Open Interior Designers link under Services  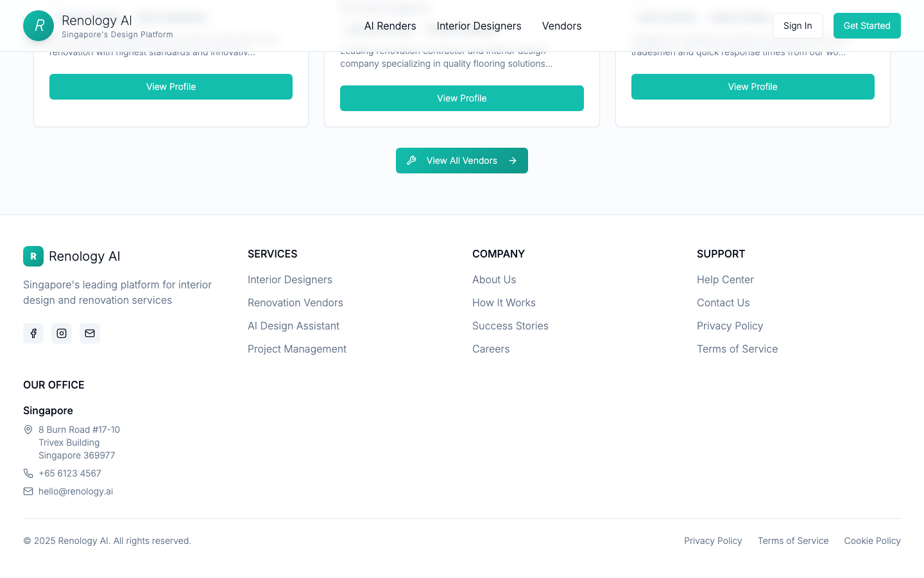(290, 279)
